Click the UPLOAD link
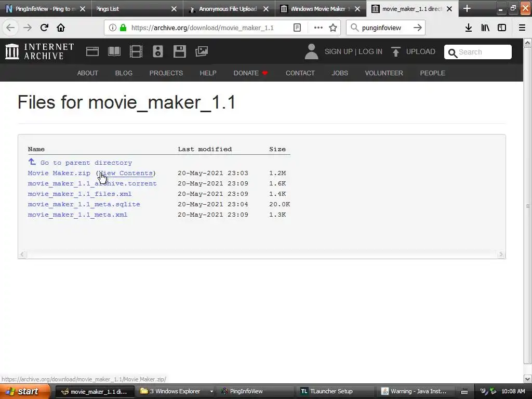532x399 pixels. 421,51
